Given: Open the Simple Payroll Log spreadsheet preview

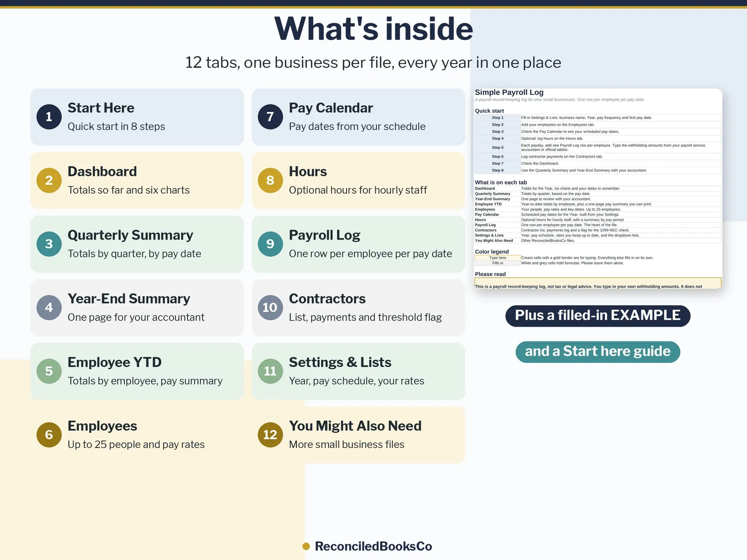Looking at the screenshot, I should (598, 189).
